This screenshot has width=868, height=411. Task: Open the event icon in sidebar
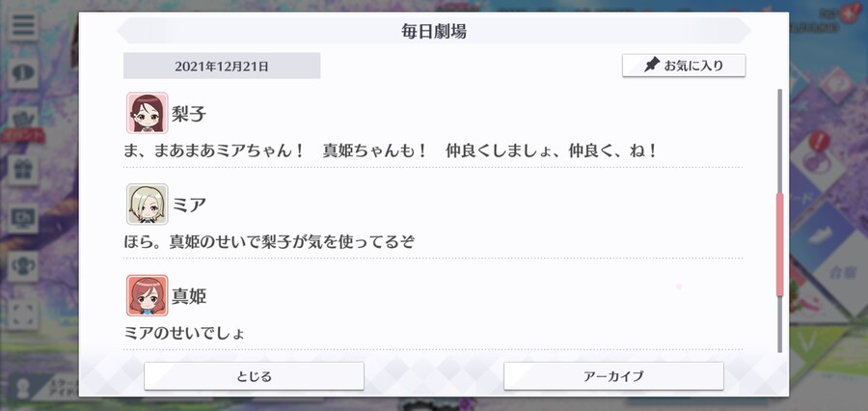coord(23,122)
